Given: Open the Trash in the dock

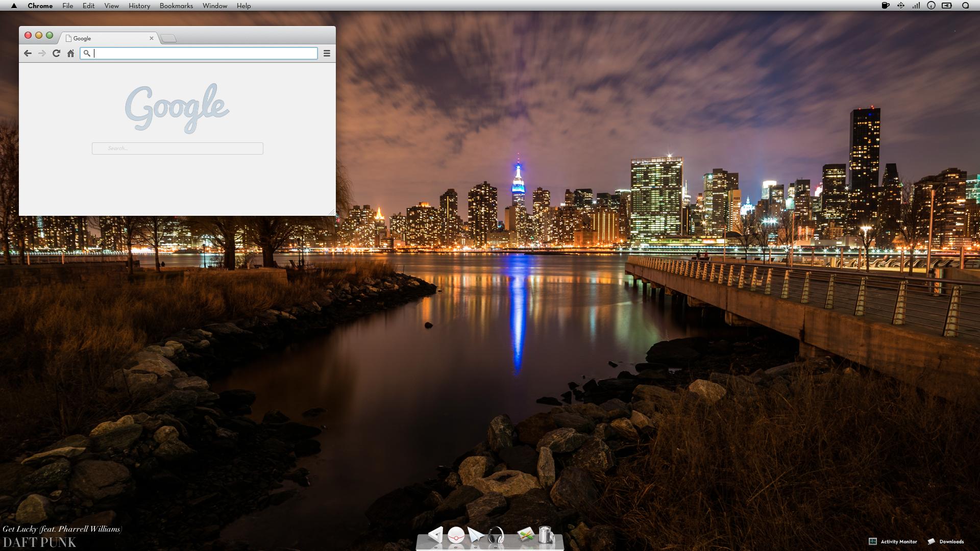Looking at the screenshot, I should tap(546, 535).
